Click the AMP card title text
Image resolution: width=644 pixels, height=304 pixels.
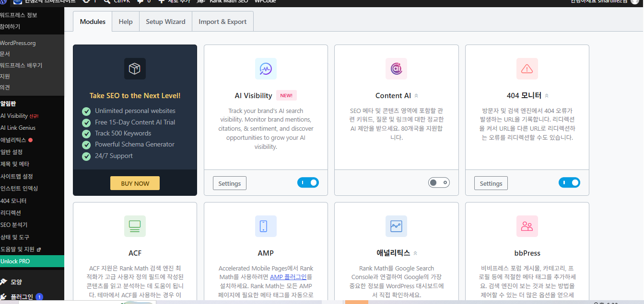coord(266,253)
